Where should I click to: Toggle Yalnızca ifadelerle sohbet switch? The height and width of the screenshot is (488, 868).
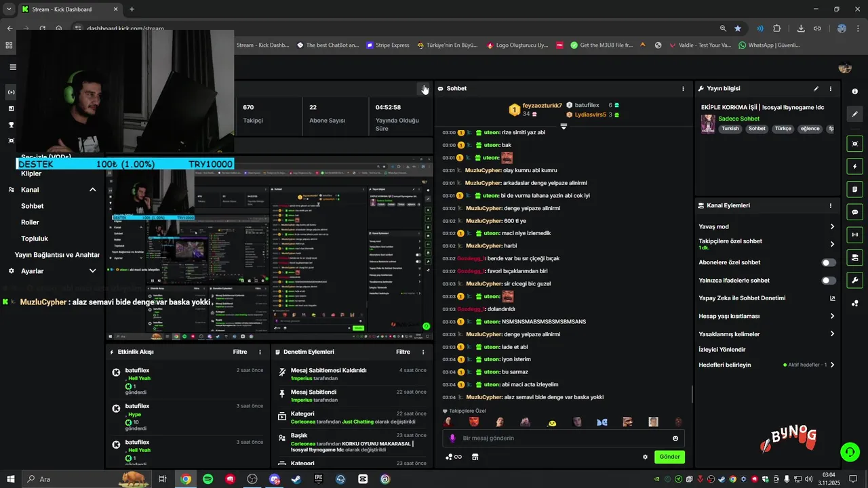click(x=829, y=281)
